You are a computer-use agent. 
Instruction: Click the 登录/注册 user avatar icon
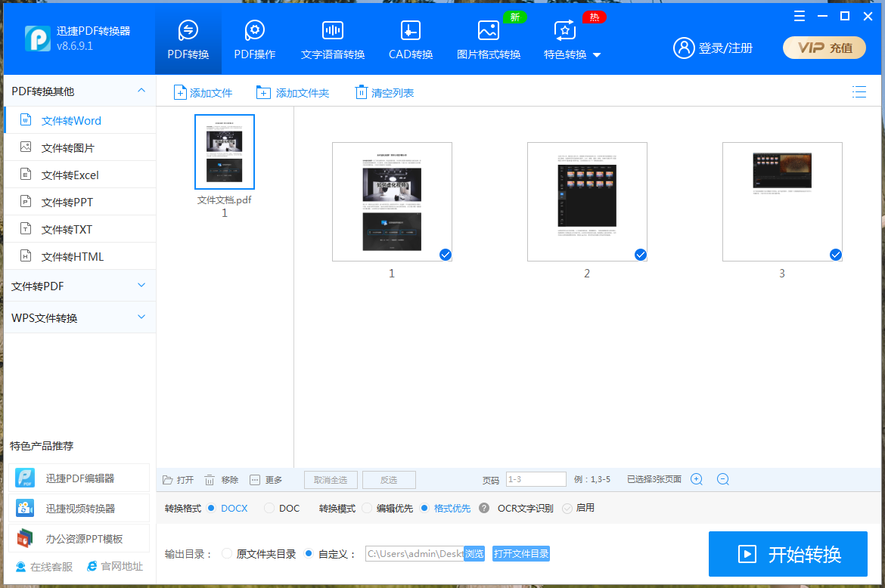(684, 48)
